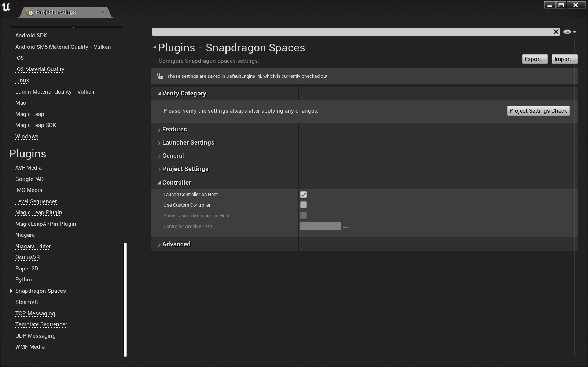Clear the search box with the X icon

[x=556, y=32]
